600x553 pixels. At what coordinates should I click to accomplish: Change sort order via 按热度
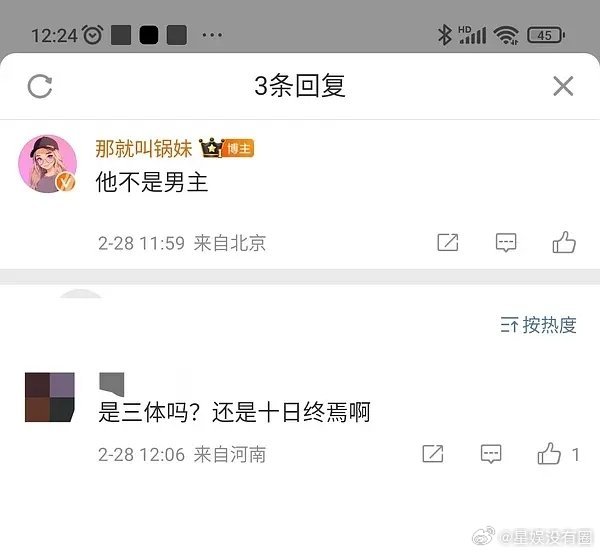pos(538,325)
